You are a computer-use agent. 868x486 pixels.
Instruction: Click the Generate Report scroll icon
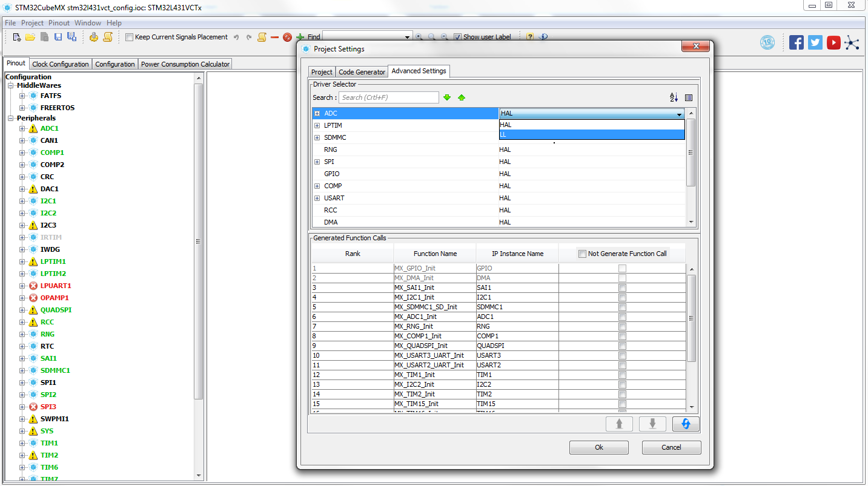click(107, 37)
